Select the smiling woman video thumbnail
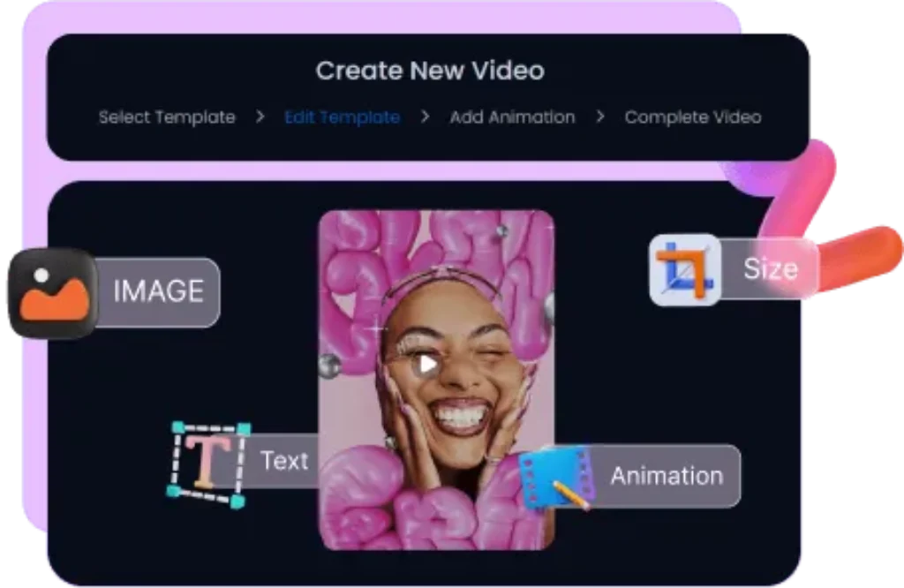 point(436,381)
